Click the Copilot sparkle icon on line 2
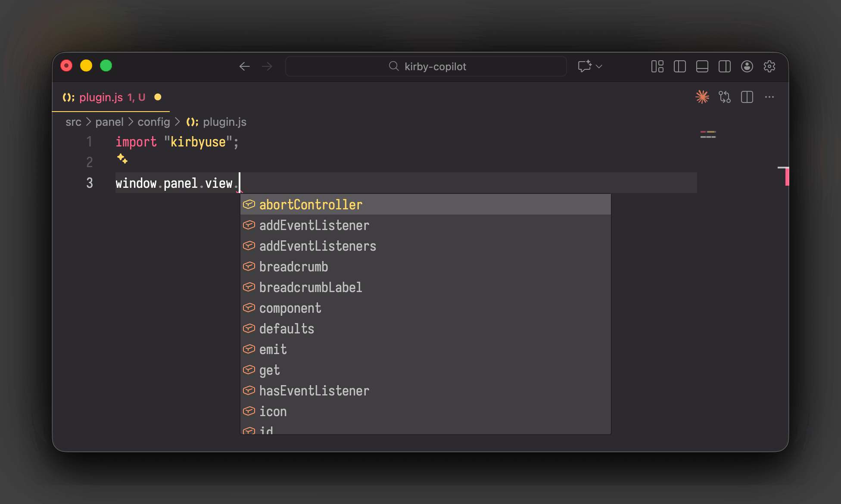The width and height of the screenshot is (841, 504). [x=122, y=159]
